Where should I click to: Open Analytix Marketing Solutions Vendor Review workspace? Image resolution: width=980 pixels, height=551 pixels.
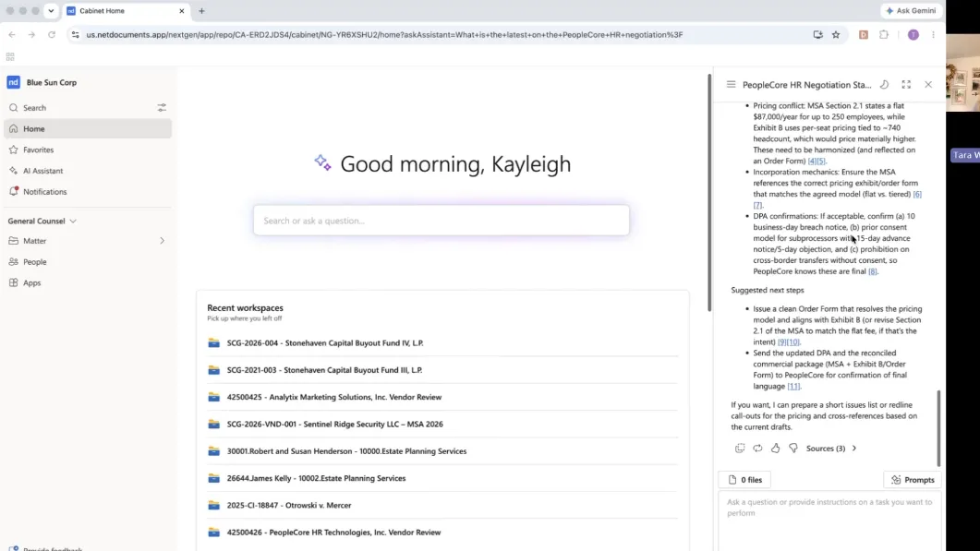[x=333, y=397]
